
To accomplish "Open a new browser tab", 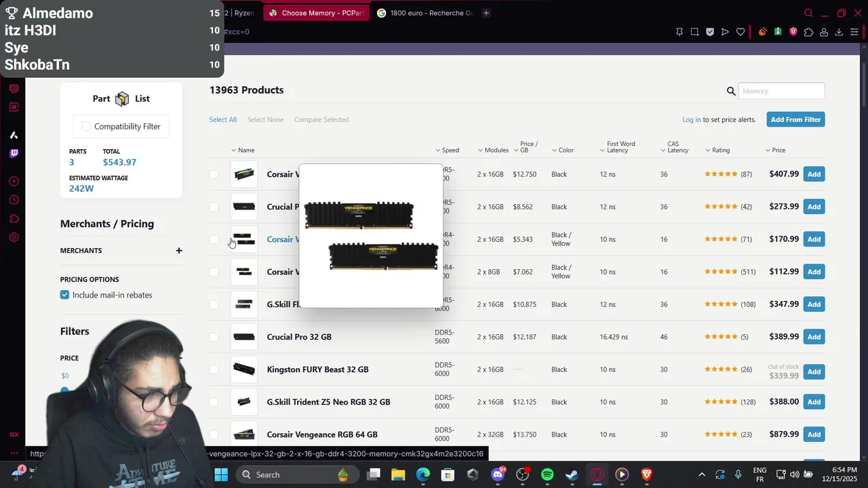I will tap(486, 13).
